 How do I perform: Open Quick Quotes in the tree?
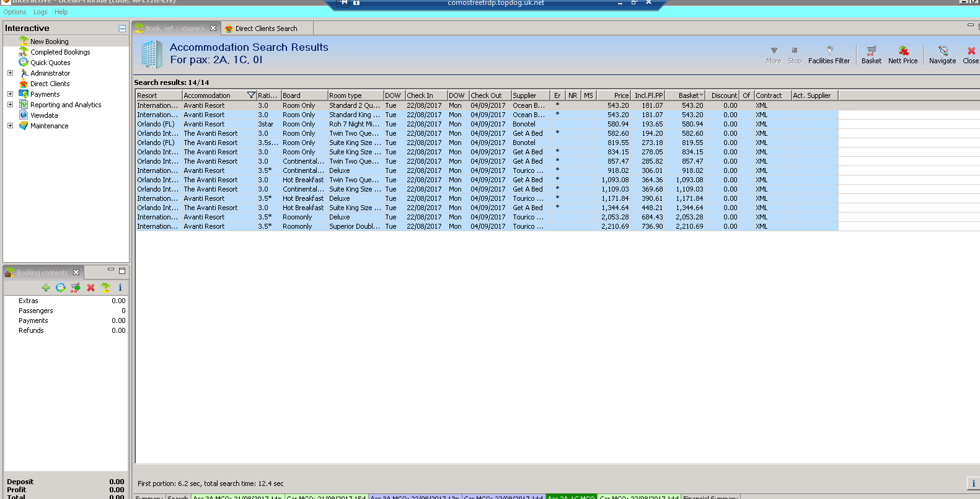click(x=50, y=63)
